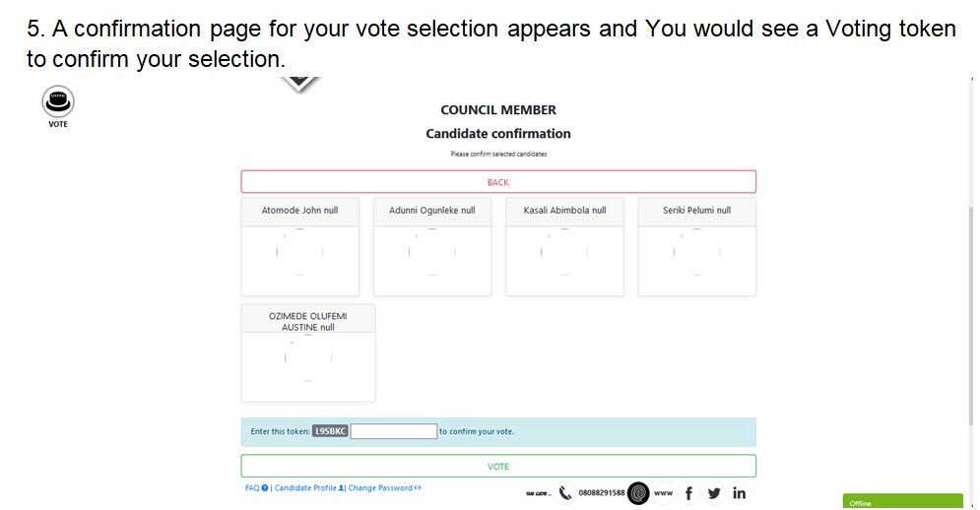Click the www website icon

point(663,493)
